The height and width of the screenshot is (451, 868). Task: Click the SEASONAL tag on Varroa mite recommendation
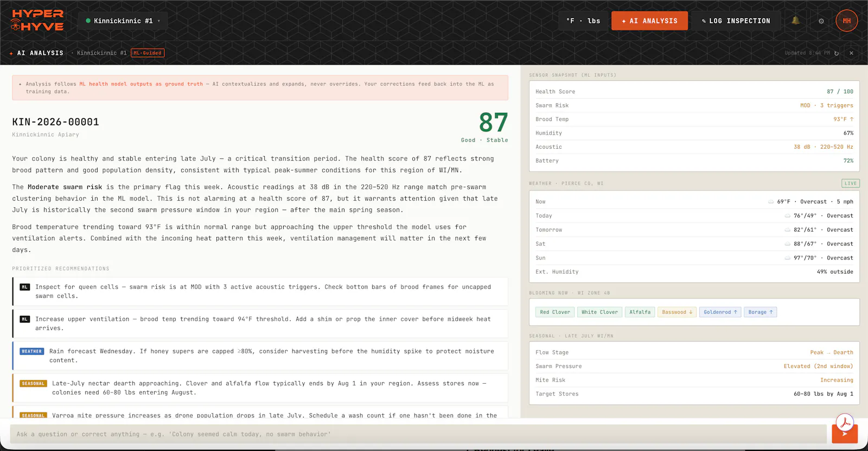coord(33,415)
